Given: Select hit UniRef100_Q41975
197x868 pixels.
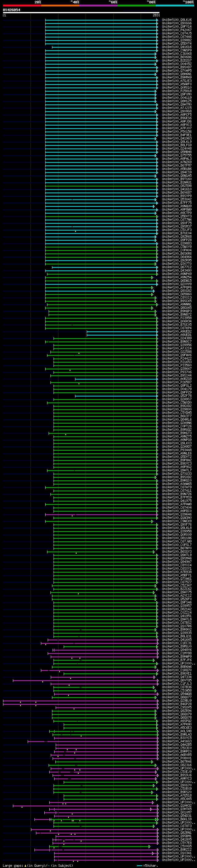Looking at the screenshot, I should click(177, 501).
